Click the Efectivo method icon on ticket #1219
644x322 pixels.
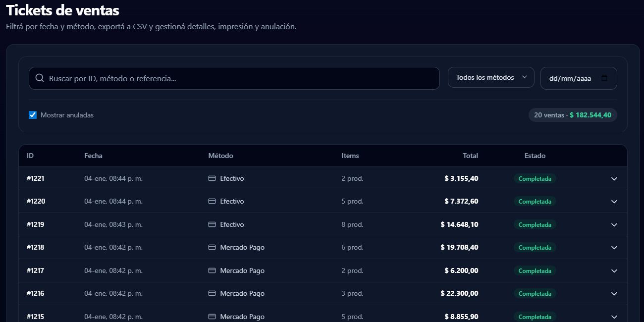[212, 224]
